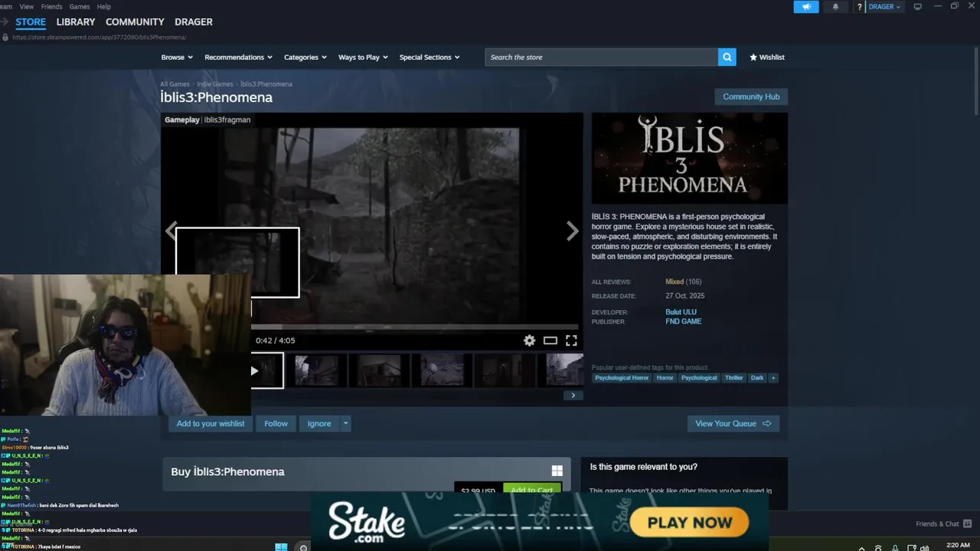This screenshot has height=551, width=980.
Task: Select the Thriller tag
Action: (x=733, y=378)
